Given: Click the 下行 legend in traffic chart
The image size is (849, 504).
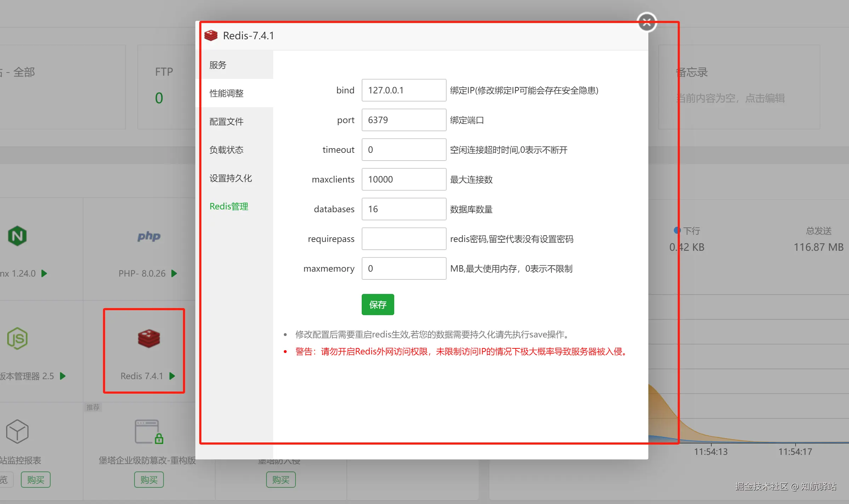Looking at the screenshot, I should 687,231.
